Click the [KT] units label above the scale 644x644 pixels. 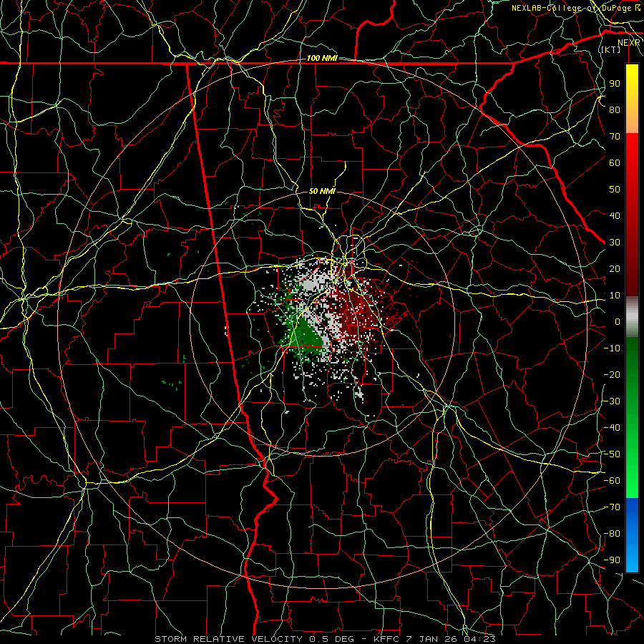(611, 49)
